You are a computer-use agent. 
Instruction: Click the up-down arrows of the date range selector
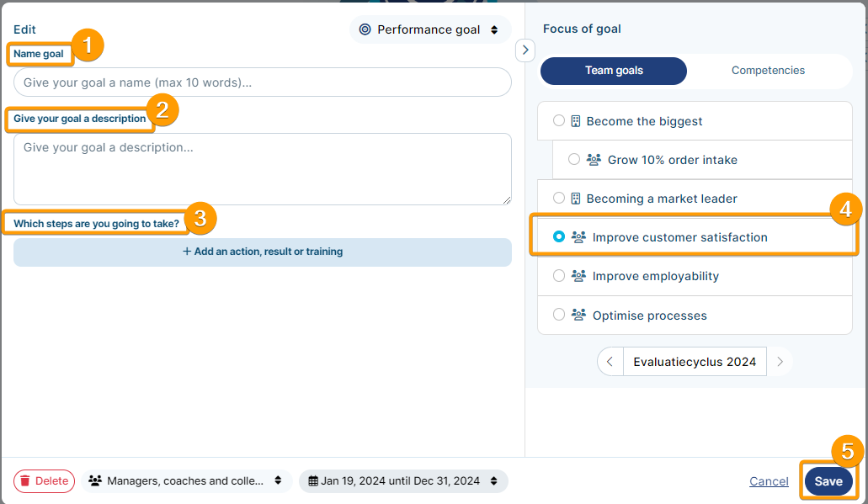click(494, 481)
